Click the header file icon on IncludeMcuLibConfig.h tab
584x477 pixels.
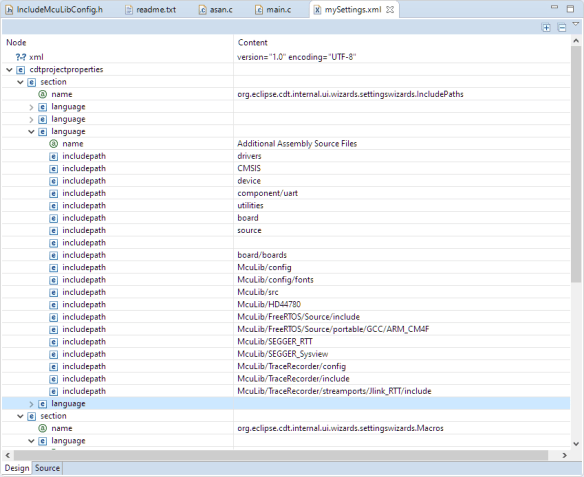pyautogui.click(x=9, y=10)
